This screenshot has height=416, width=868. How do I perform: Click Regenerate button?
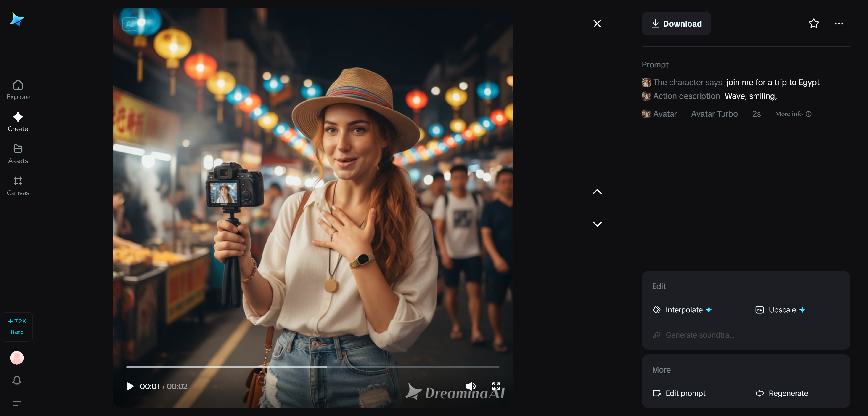[x=782, y=393]
